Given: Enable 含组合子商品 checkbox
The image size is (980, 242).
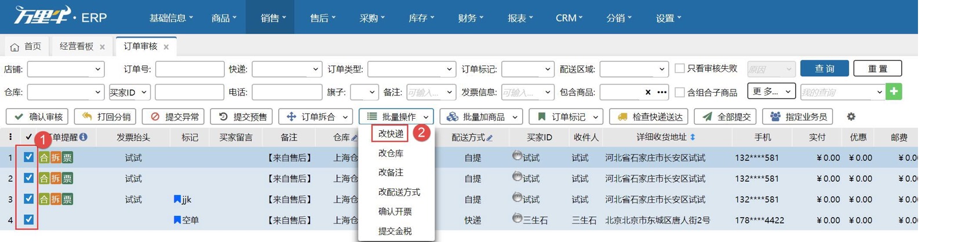Looking at the screenshot, I should pos(680,92).
